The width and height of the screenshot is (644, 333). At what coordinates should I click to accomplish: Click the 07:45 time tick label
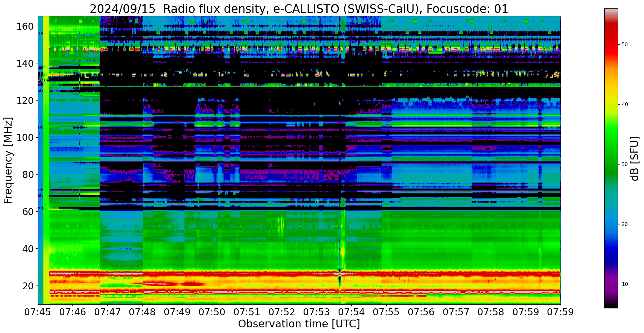click(x=38, y=312)
